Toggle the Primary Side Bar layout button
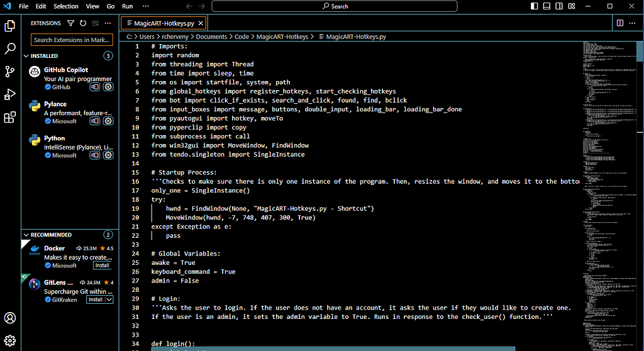The height and width of the screenshot is (351, 644). point(534,6)
